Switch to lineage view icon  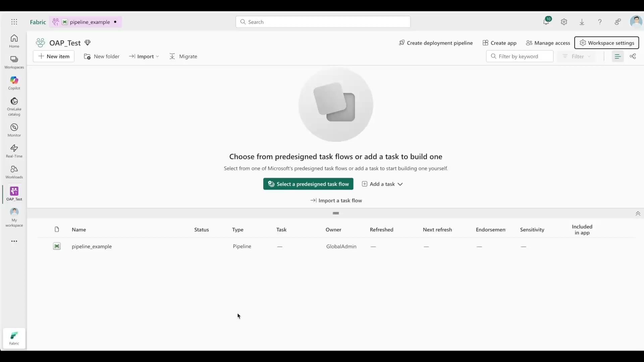click(633, 56)
